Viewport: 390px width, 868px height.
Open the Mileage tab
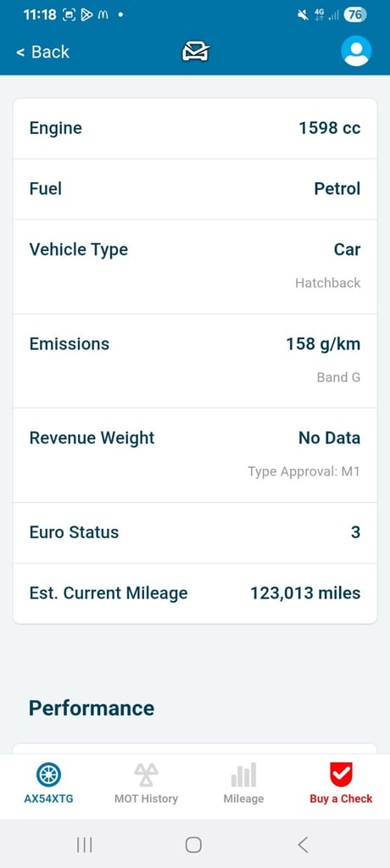[x=244, y=783]
